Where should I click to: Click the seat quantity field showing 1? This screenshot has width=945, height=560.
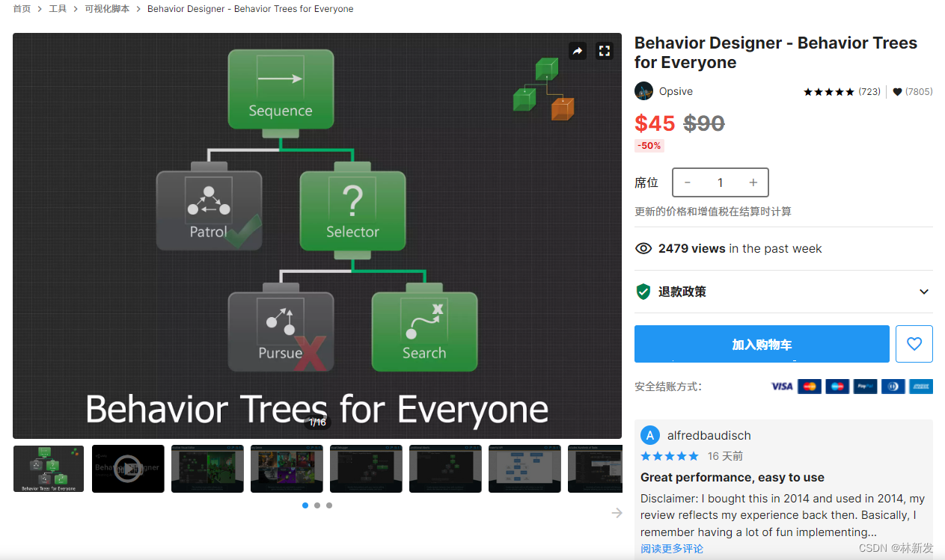click(x=721, y=182)
